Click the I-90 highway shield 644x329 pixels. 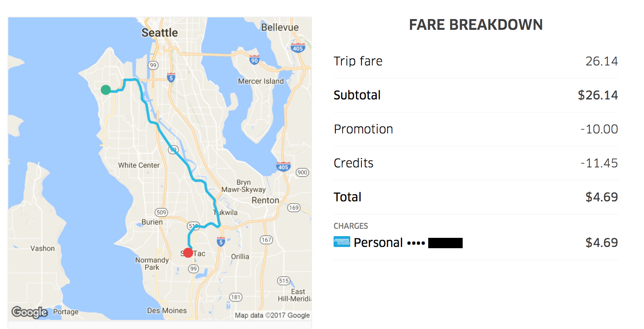[254, 60]
